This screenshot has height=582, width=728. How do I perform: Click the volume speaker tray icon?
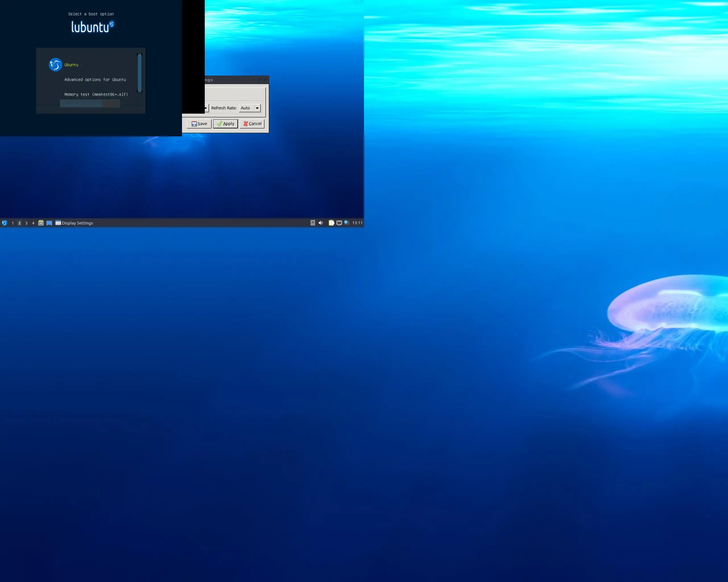click(x=321, y=223)
